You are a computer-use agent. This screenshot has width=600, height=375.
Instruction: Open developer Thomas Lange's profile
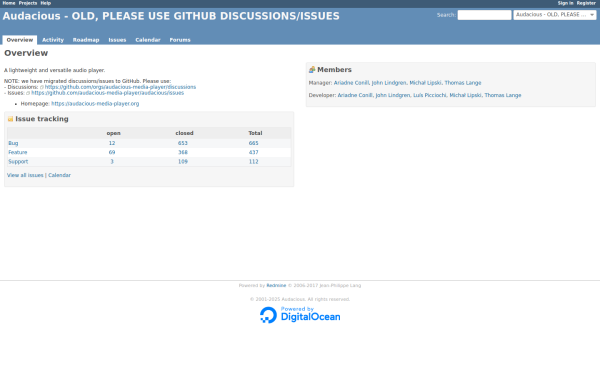503,95
